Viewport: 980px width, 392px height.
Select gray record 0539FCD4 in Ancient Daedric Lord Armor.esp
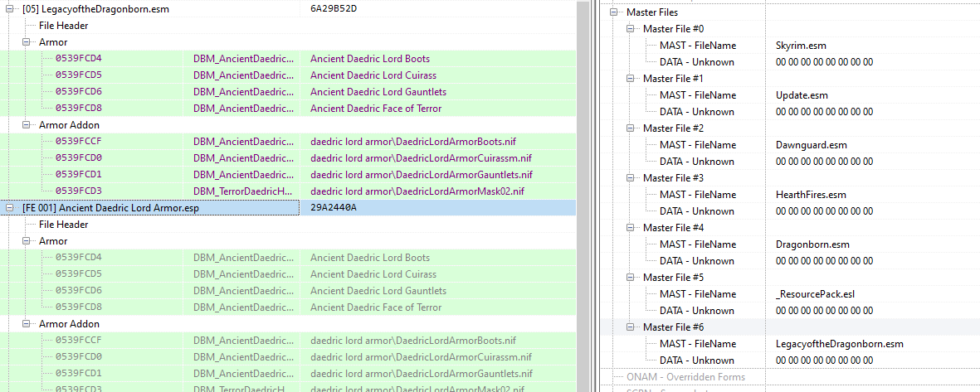coord(79,258)
